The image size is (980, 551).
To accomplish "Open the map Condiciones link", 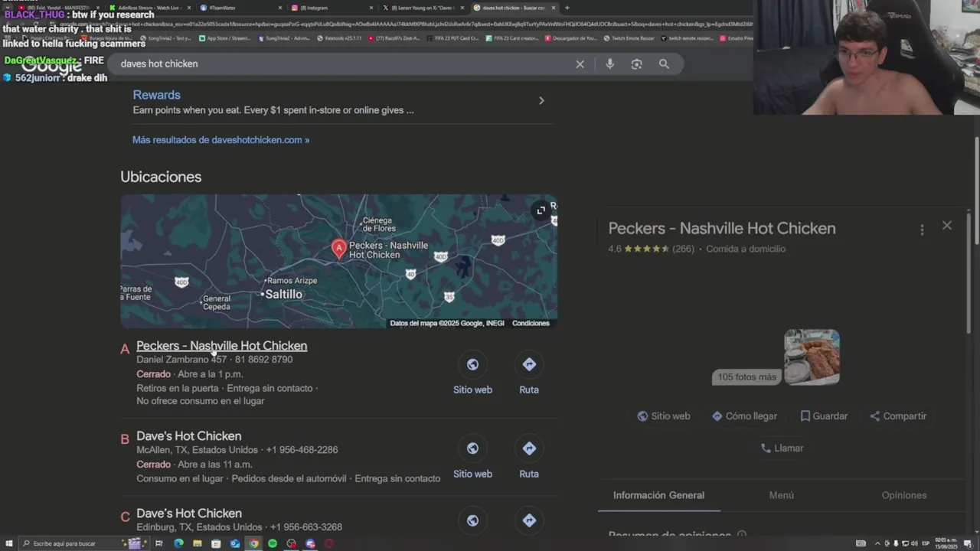I will pyautogui.click(x=531, y=323).
